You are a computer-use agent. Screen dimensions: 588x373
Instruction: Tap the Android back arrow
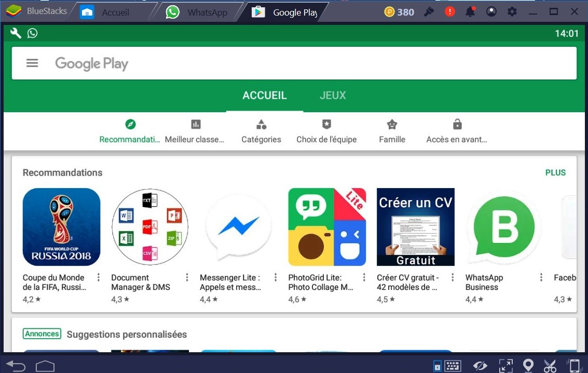click(16, 365)
